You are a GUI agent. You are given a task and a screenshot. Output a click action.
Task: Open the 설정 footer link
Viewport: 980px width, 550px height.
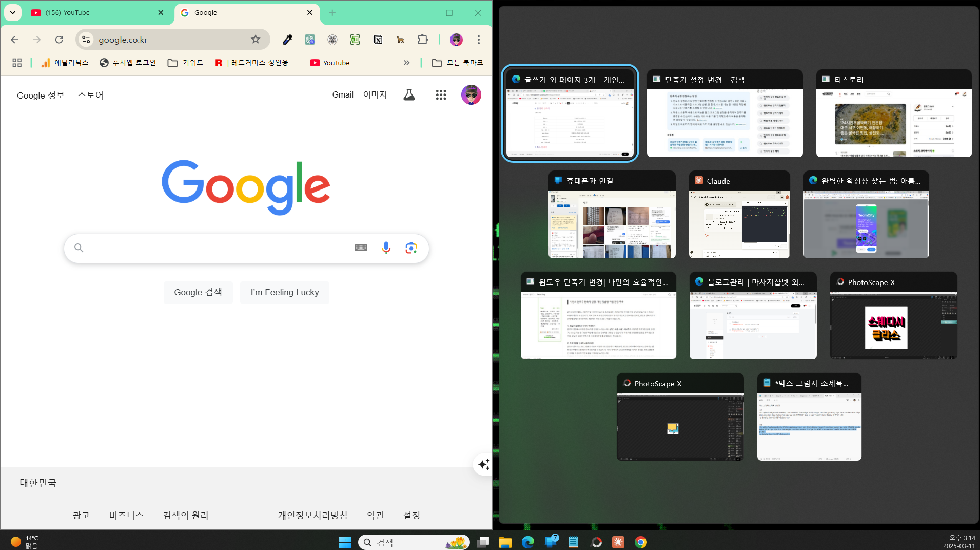point(411,515)
